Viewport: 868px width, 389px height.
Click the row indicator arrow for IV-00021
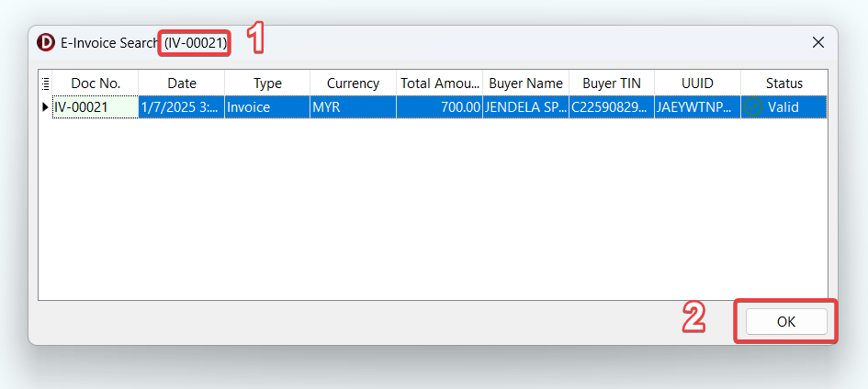pyautogui.click(x=45, y=107)
